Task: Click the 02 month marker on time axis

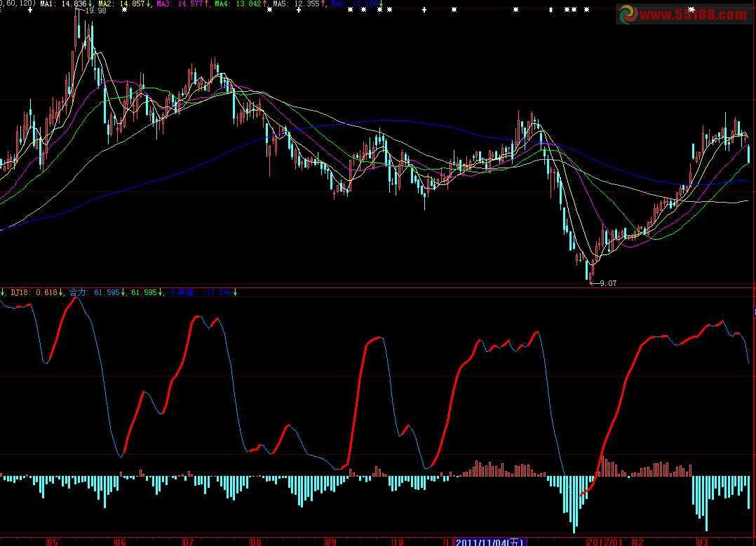Action: point(637,542)
